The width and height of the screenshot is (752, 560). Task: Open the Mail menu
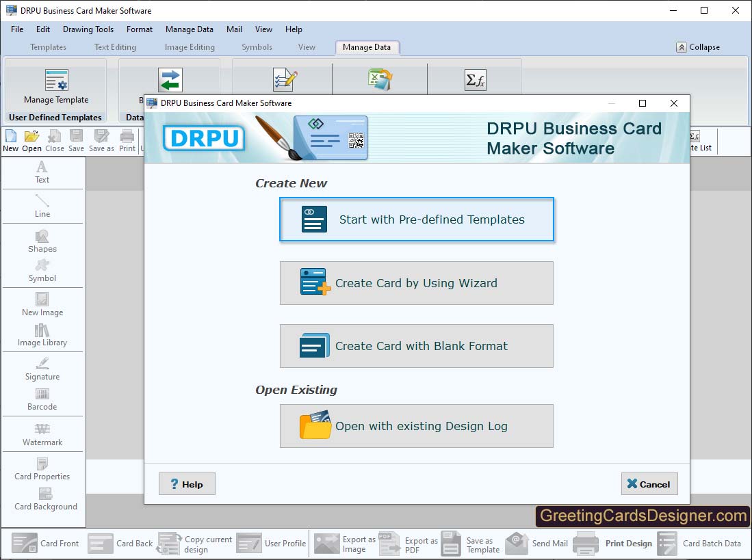click(x=234, y=29)
